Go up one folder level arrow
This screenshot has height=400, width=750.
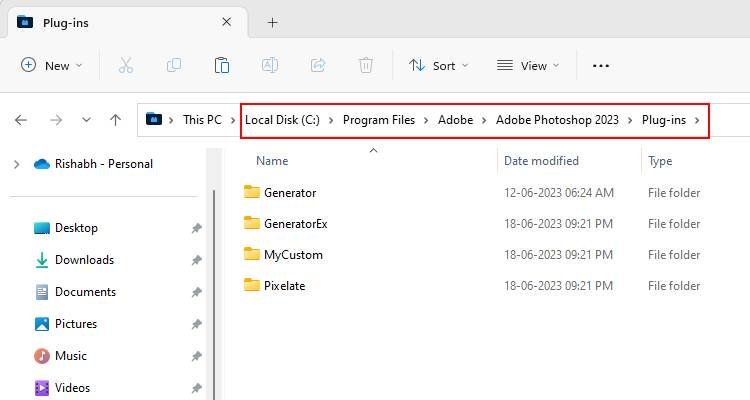click(x=115, y=120)
